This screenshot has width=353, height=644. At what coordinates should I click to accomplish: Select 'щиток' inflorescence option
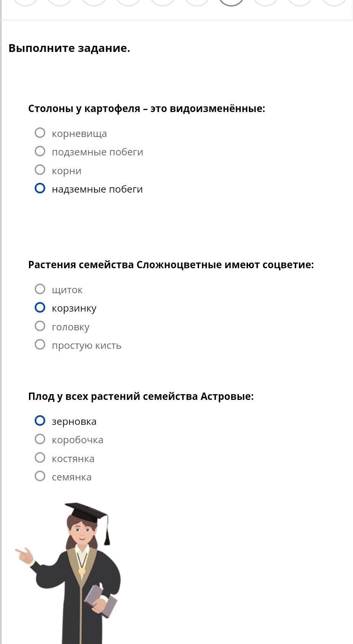40,289
